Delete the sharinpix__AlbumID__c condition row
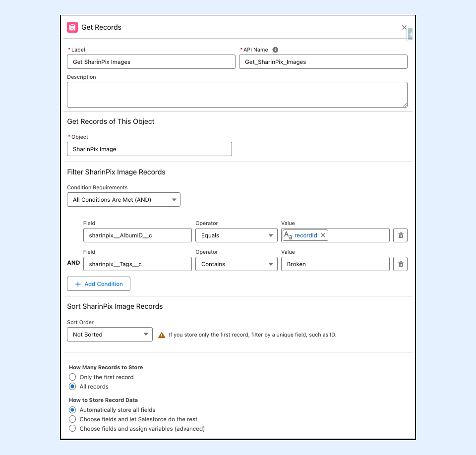This screenshot has height=455, width=476. tap(400, 235)
